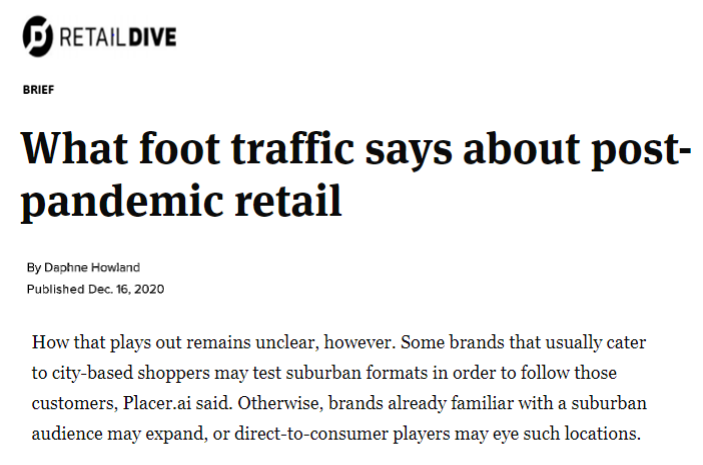
Task: Open author Daphne Howland's profile link
Action: tap(92, 268)
